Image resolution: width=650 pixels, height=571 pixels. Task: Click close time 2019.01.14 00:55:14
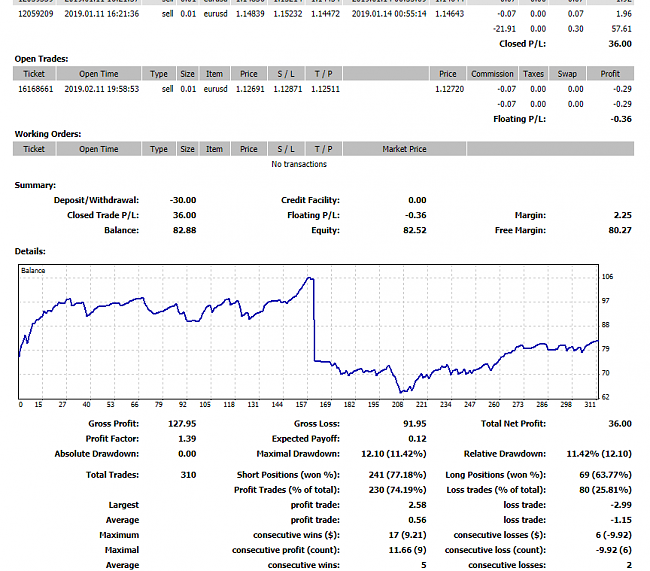(389, 14)
